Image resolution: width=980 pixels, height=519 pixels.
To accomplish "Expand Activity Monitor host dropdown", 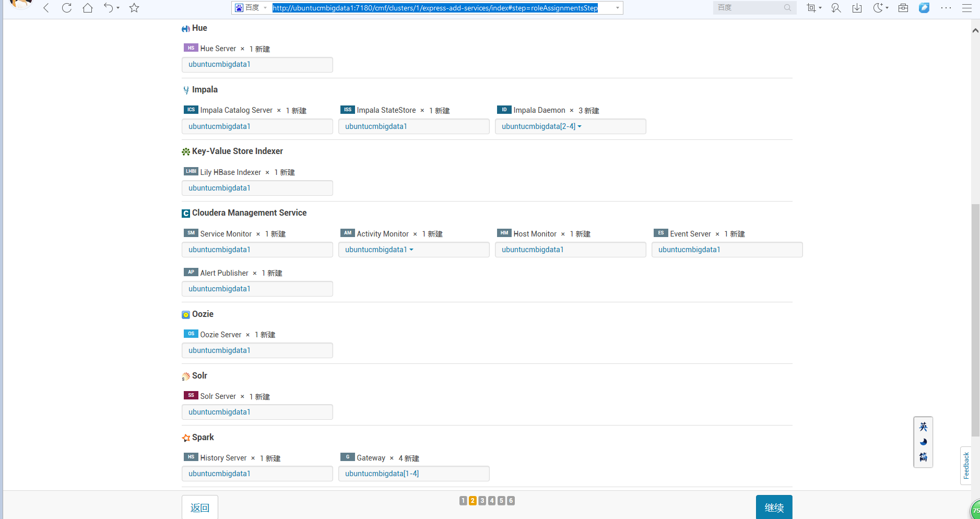I will (x=414, y=250).
